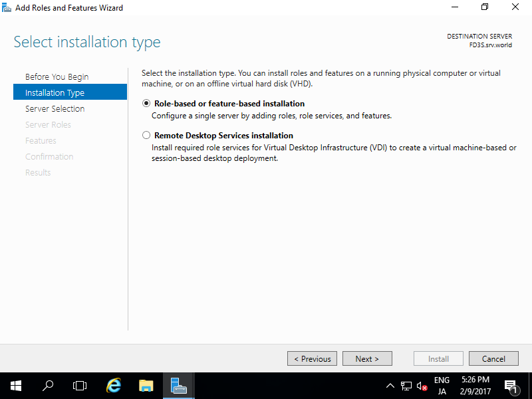Open the Start menu
This screenshot has width=532, height=399.
15,386
